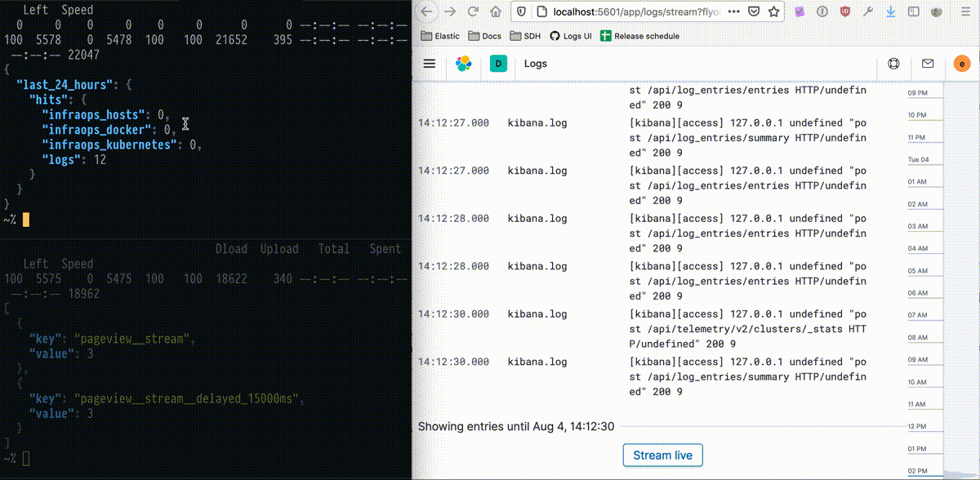Open Firefox downloads arrow icon
Image resolution: width=980 pixels, height=480 pixels.
[890, 11]
